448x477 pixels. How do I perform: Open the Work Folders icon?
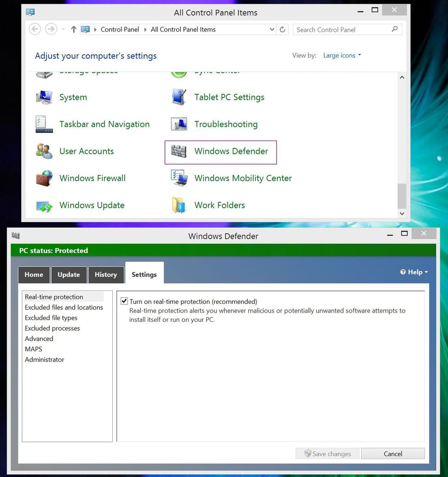[x=219, y=205]
